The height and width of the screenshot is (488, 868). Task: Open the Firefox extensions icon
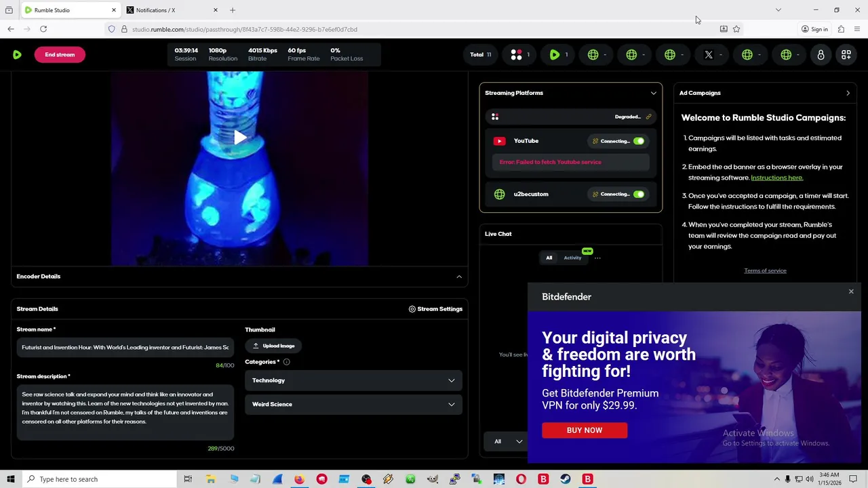pos(841,29)
